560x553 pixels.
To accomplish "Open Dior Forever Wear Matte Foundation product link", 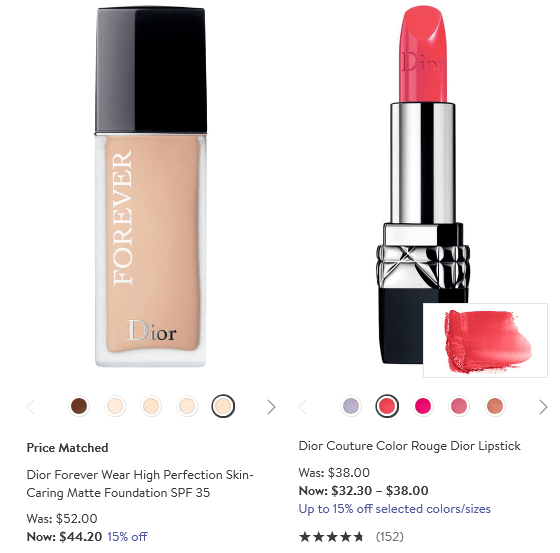I will [140, 484].
